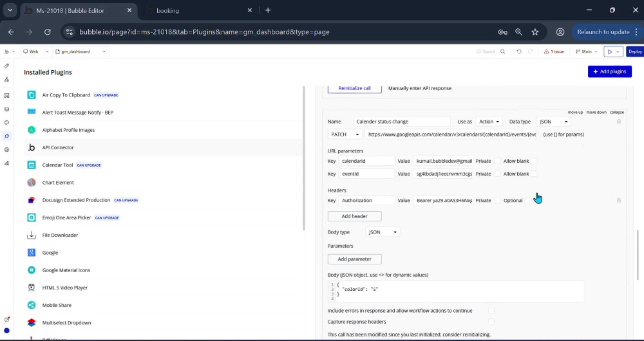Viewport: 644px width, 341px height.
Task: Click the installed plugins list scrollbar
Action: point(304,158)
